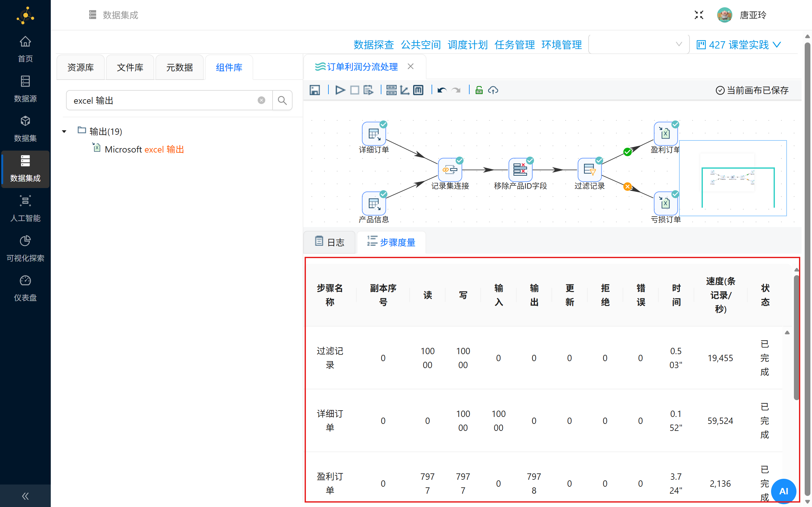
Task: Toggle fullscreen exit icon in header
Action: point(699,15)
